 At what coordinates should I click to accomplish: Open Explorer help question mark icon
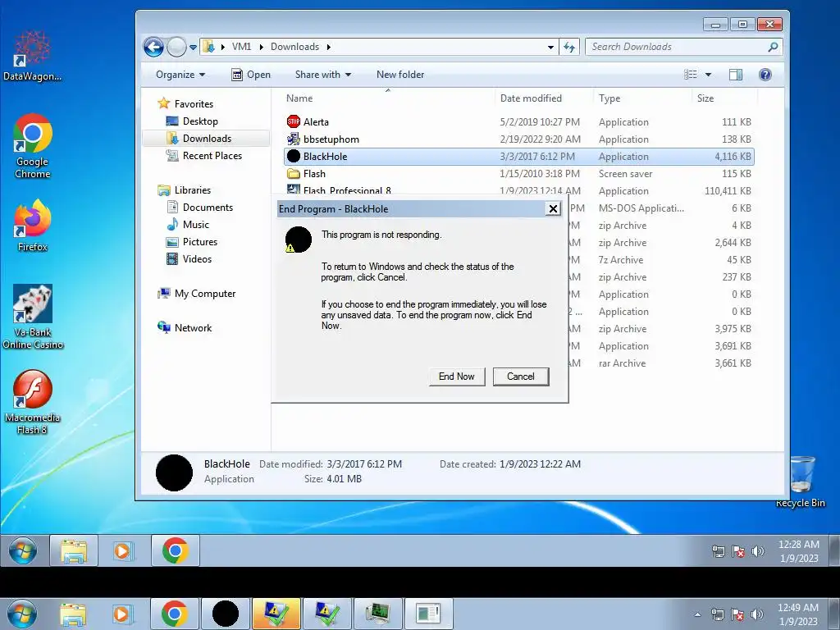[x=765, y=75]
